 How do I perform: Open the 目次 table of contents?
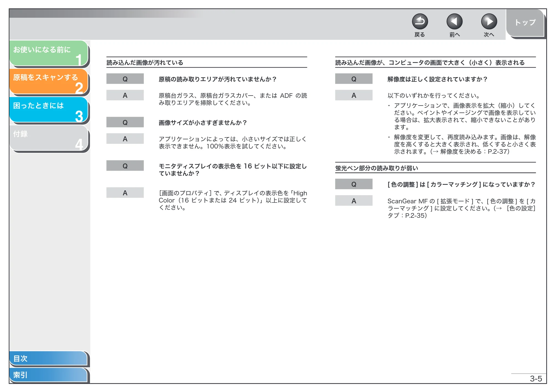click(x=48, y=358)
